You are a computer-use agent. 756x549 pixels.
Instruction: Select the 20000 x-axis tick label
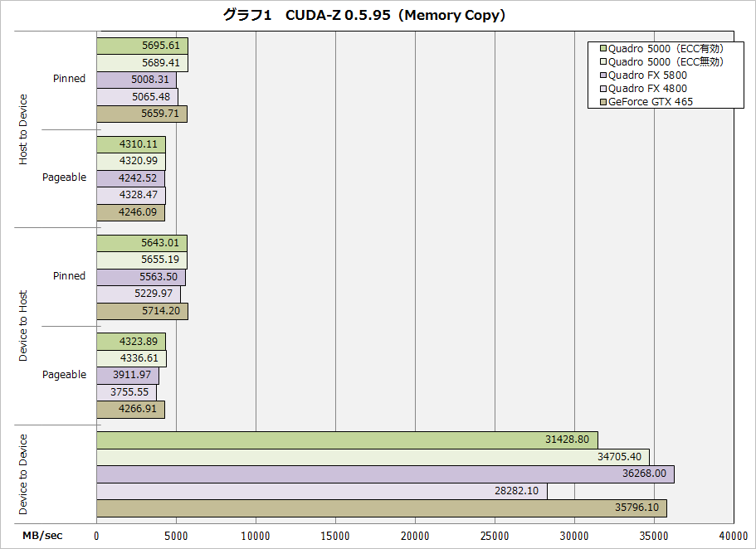[x=415, y=535]
